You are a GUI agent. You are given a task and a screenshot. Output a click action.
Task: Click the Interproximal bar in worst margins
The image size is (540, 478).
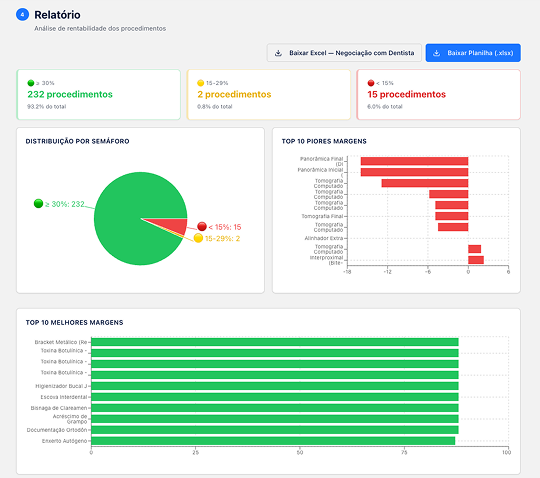pos(476,260)
